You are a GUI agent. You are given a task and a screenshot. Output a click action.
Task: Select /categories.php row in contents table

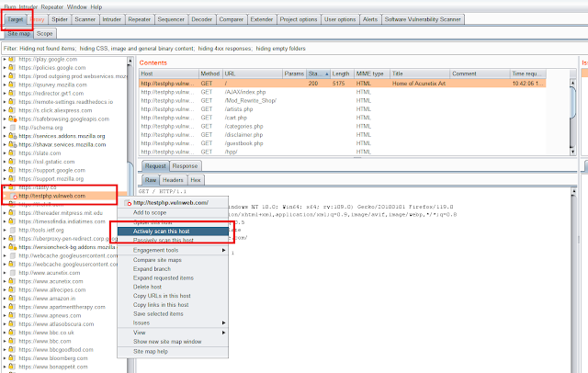pos(343,127)
